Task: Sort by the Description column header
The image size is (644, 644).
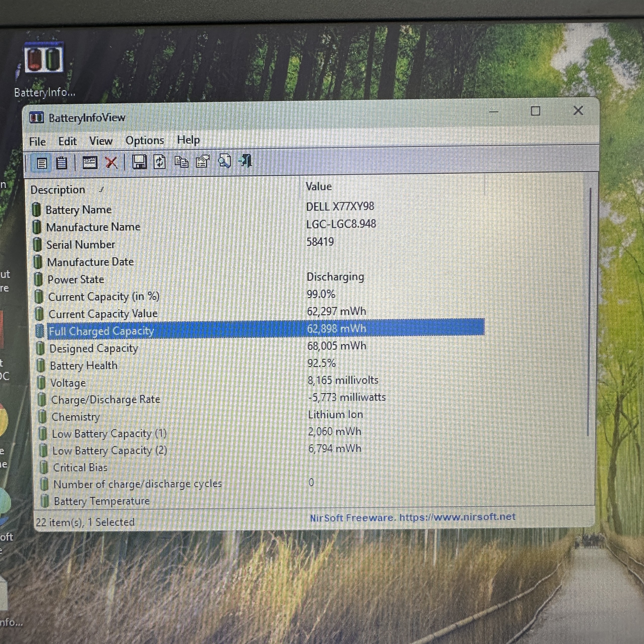Action: pos(58,190)
